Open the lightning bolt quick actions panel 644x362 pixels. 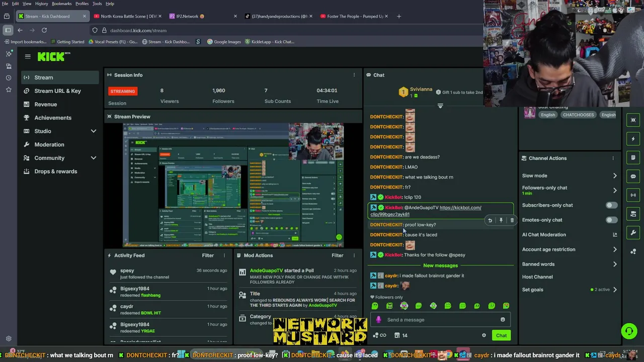coord(633,139)
